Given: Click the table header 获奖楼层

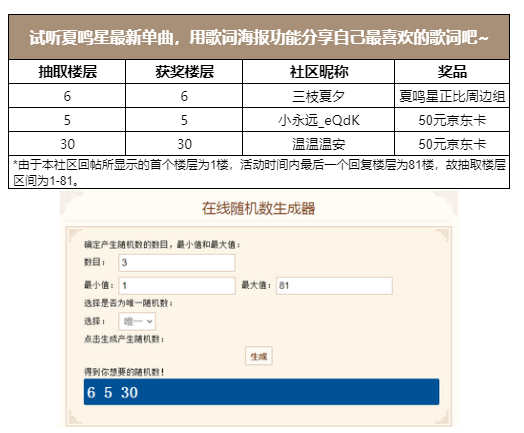Looking at the screenshot, I should click(x=184, y=72).
